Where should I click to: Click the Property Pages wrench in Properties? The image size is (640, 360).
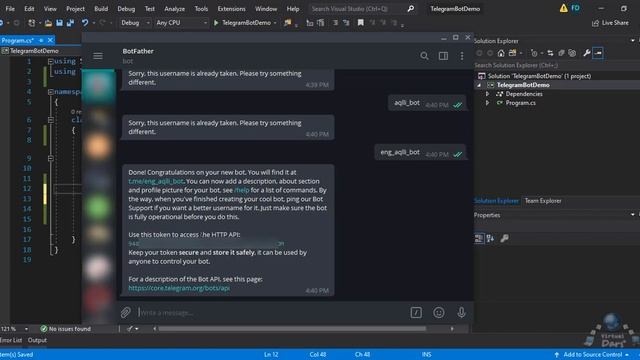[x=504, y=238]
